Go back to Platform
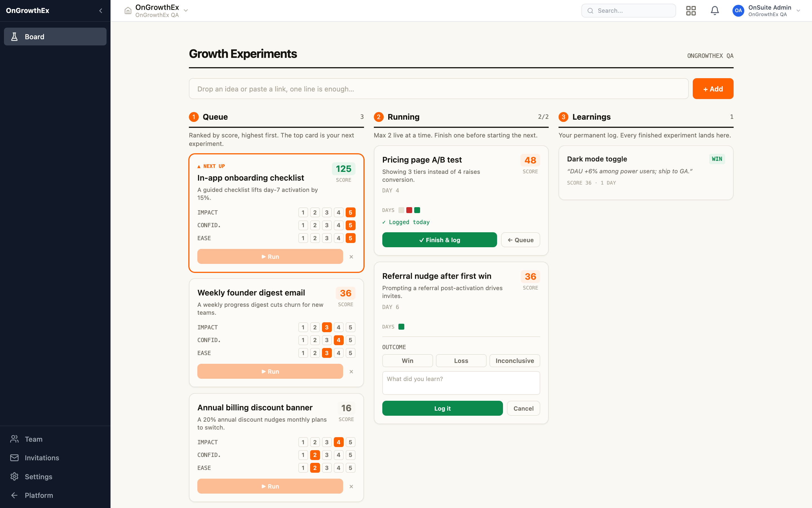 [x=55, y=495]
